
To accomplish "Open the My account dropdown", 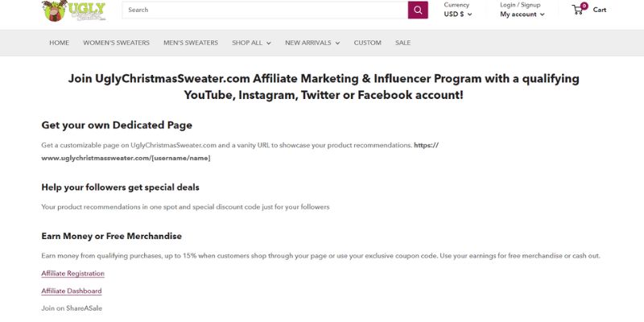I will point(522,14).
